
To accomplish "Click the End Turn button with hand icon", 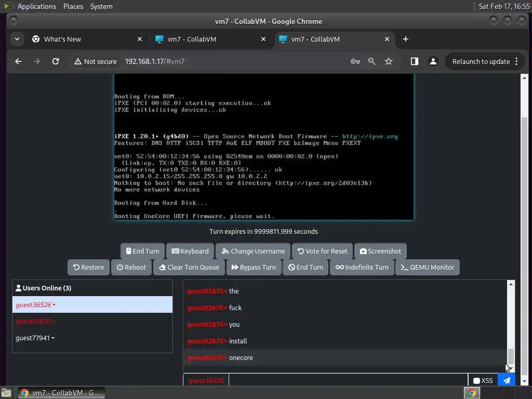I will pyautogui.click(x=142, y=251).
